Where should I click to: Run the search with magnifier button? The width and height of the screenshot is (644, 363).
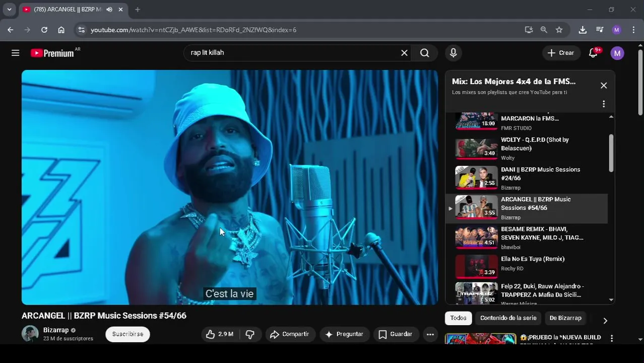tap(425, 53)
